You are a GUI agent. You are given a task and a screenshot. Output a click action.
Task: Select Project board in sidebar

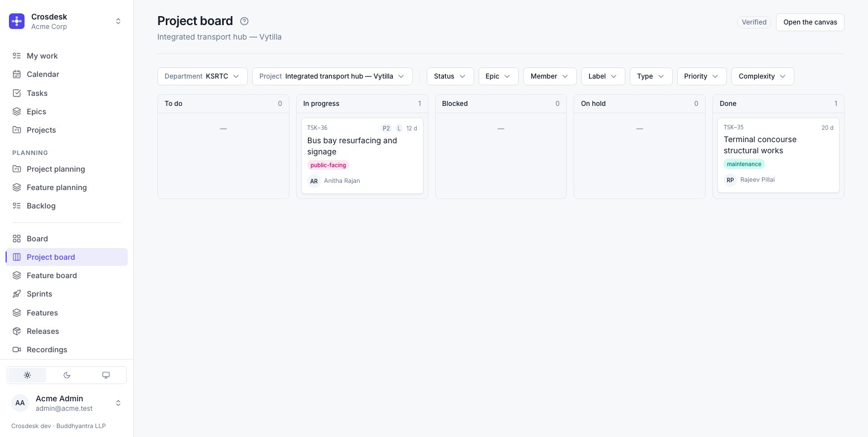(66, 257)
